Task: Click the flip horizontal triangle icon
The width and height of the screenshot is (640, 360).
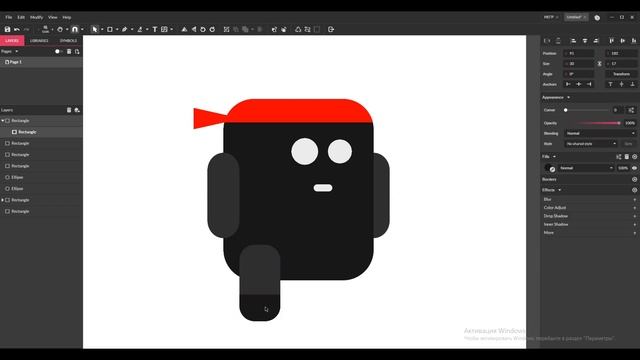Action: click(x=194, y=29)
